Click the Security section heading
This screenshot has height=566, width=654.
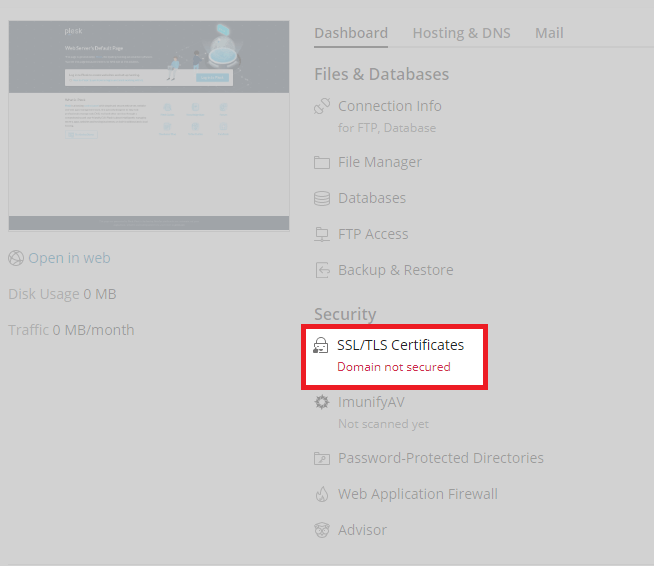coord(345,314)
